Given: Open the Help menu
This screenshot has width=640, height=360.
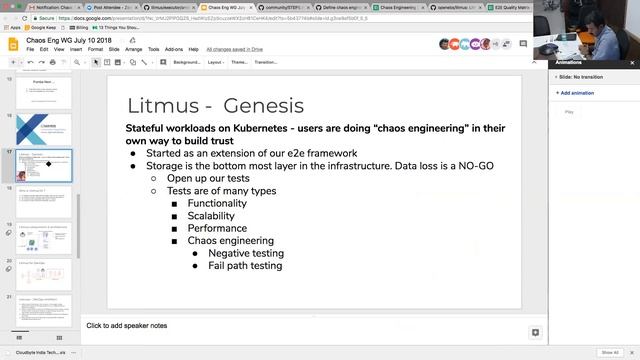Looking at the screenshot, I should (x=193, y=49).
